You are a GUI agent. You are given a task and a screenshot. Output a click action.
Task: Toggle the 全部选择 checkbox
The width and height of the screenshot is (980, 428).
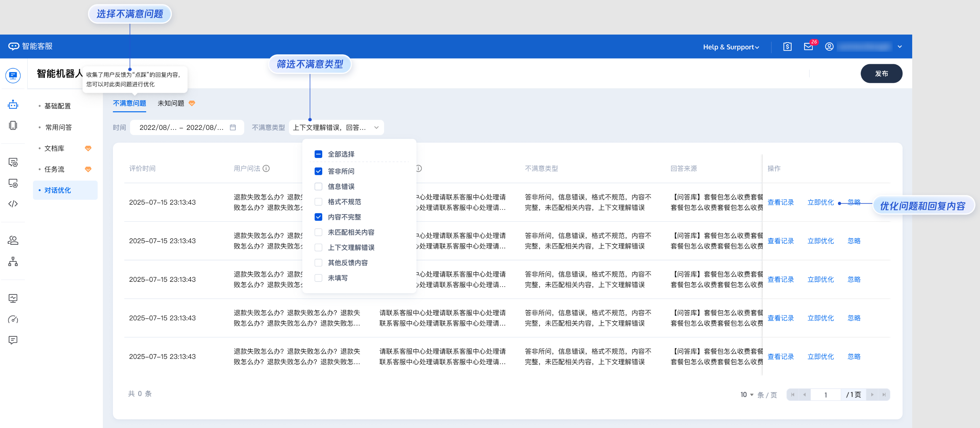point(319,154)
